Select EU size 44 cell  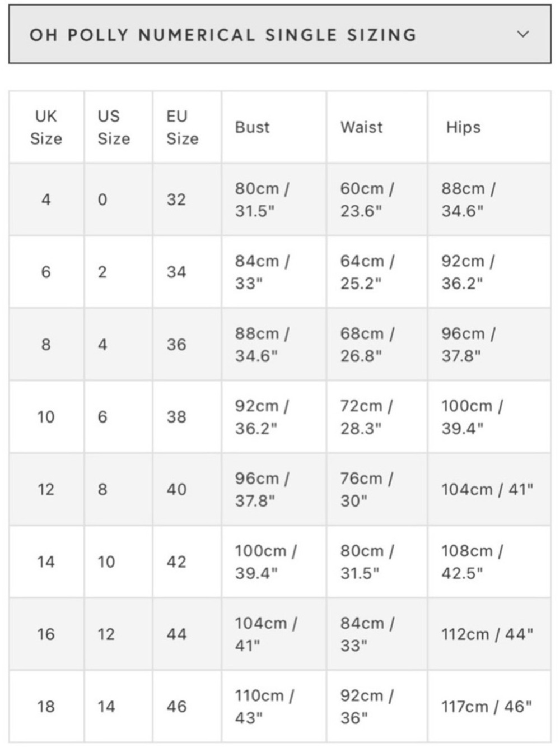187,634
